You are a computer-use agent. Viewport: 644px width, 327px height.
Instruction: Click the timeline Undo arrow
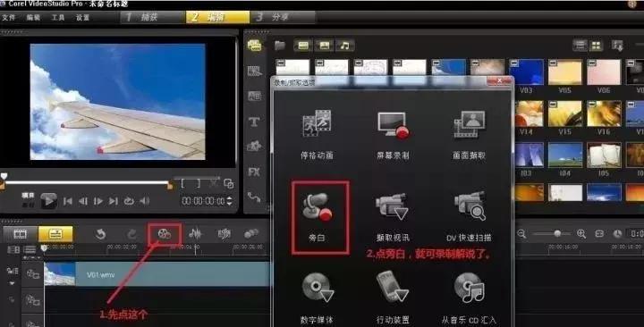click(100, 234)
